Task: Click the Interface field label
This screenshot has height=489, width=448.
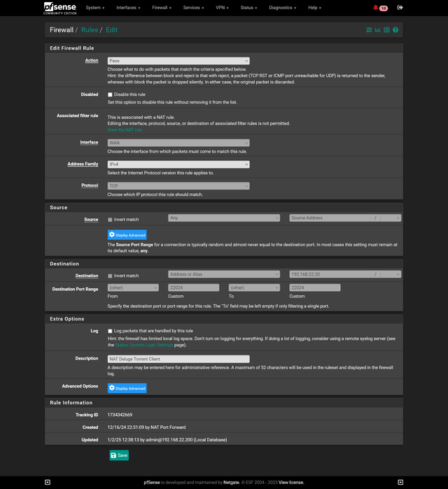Action: coord(89,143)
